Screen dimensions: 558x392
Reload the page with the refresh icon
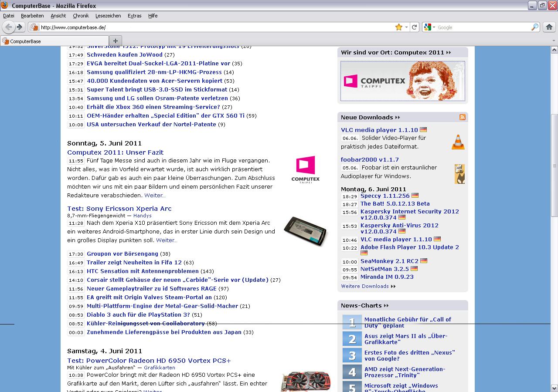(415, 27)
